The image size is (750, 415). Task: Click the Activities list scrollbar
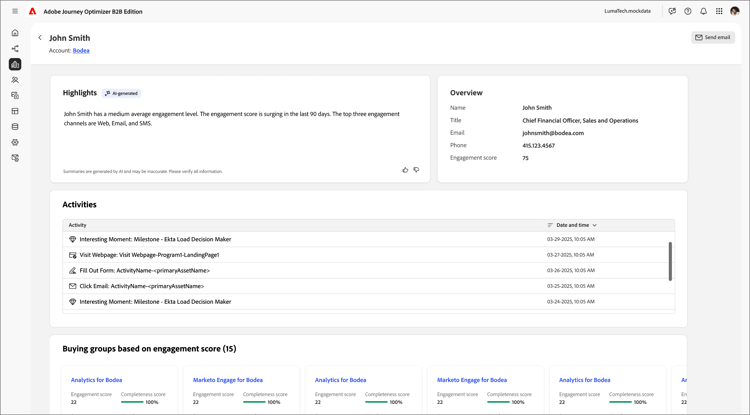670,261
